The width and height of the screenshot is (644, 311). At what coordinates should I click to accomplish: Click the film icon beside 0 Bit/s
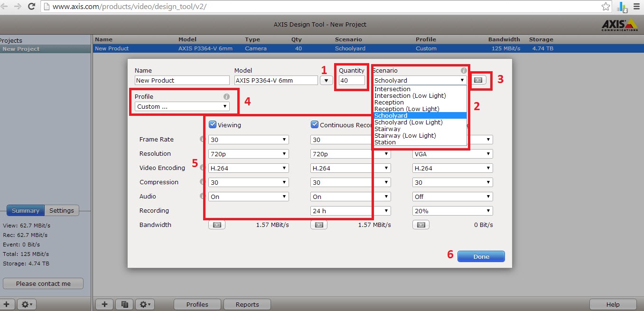coord(421,225)
